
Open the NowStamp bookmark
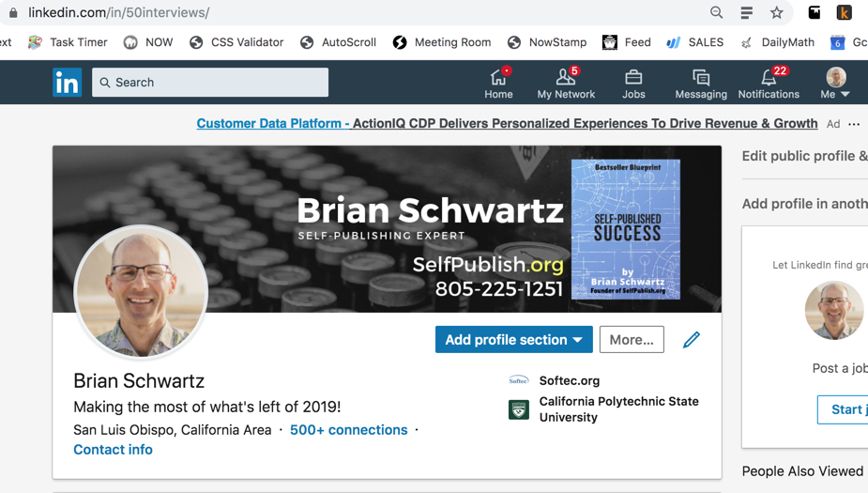(x=547, y=42)
